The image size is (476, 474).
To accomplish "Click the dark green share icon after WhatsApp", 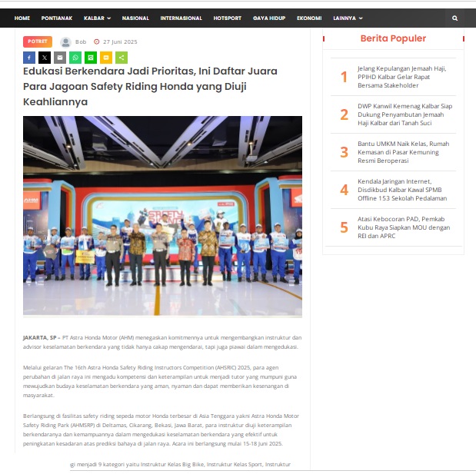I will coord(91,58).
